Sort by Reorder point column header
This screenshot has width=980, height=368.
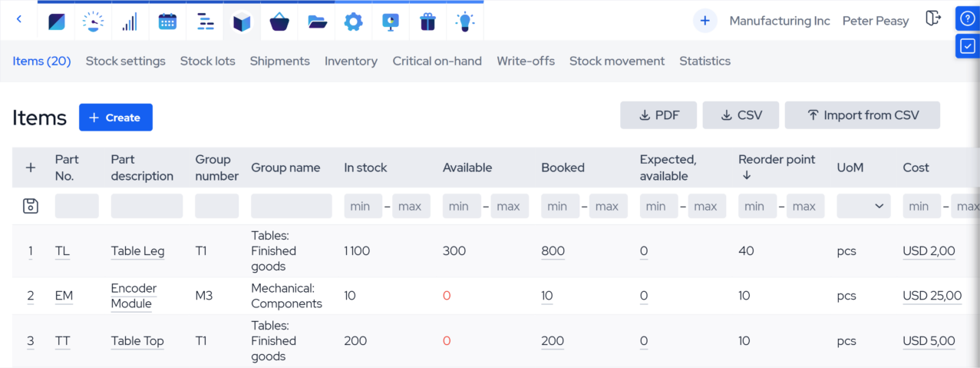(x=777, y=167)
